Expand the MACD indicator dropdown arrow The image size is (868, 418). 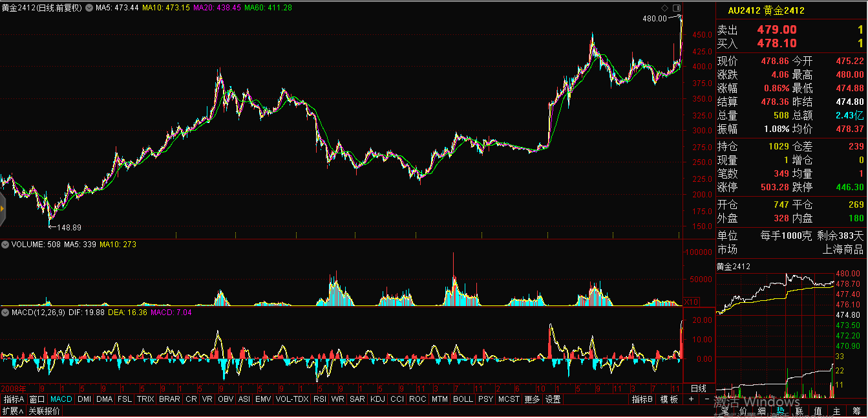(5, 313)
